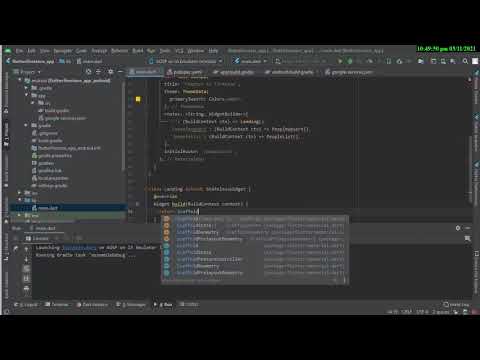Expand the ios folder in tree
The width and height of the screenshot is (480, 360).
(20, 193)
